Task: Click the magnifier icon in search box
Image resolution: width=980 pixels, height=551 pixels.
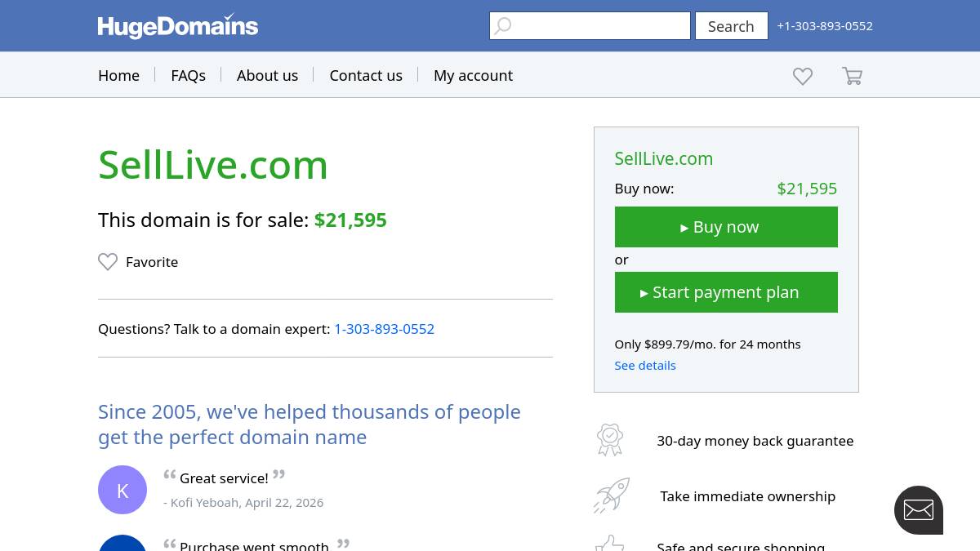Action: 503,26
